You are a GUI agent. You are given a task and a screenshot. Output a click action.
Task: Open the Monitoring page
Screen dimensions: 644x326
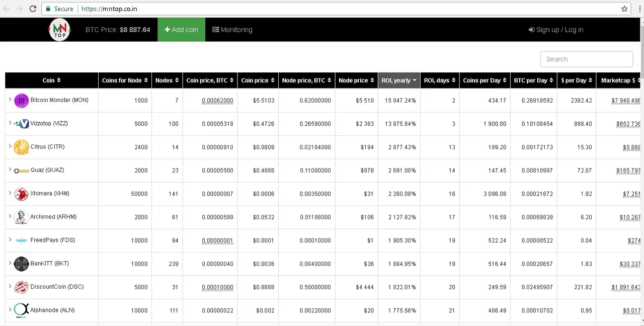(x=232, y=30)
